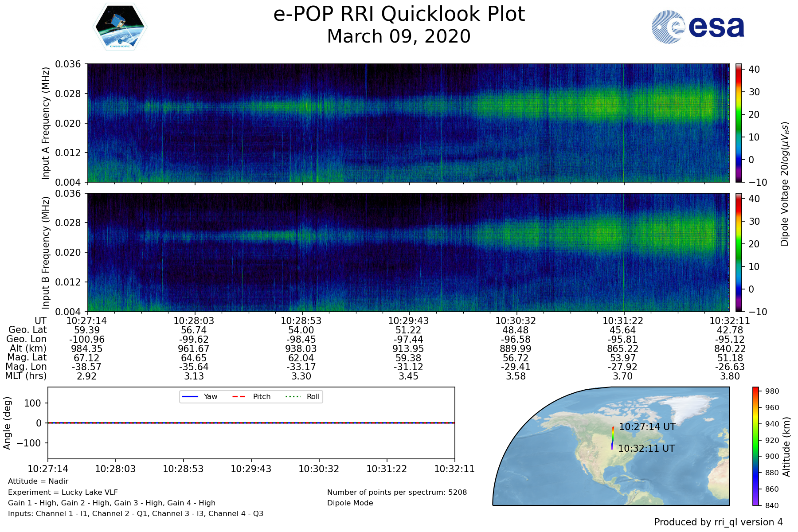This screenshot has width=798, height=532.
Task: Click the 'March 09, 2020' date subtitle
Action: point(399,36)
